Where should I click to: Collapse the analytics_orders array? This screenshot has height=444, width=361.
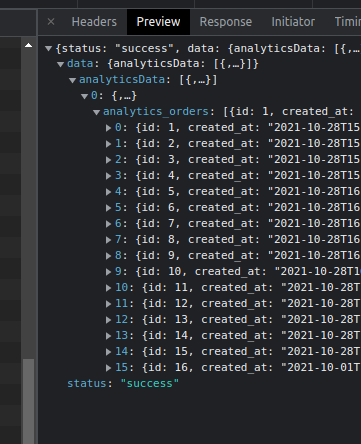[96, 112]
